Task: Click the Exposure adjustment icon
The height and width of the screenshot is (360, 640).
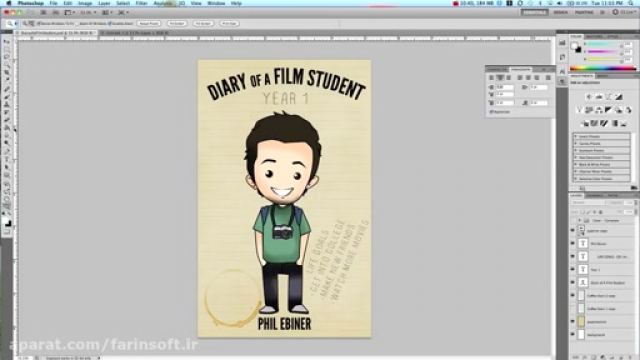Action: pos(619,97)
